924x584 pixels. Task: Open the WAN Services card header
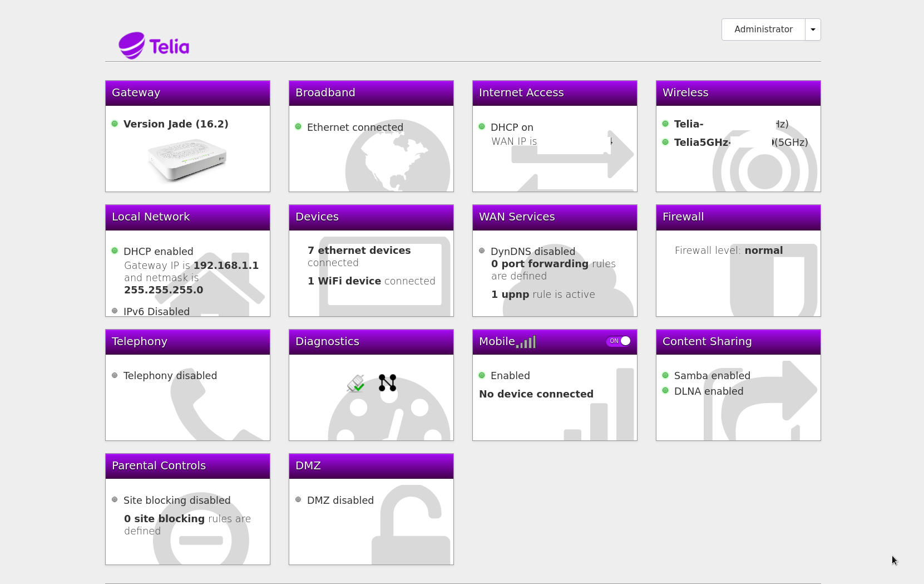coord(555,217)
